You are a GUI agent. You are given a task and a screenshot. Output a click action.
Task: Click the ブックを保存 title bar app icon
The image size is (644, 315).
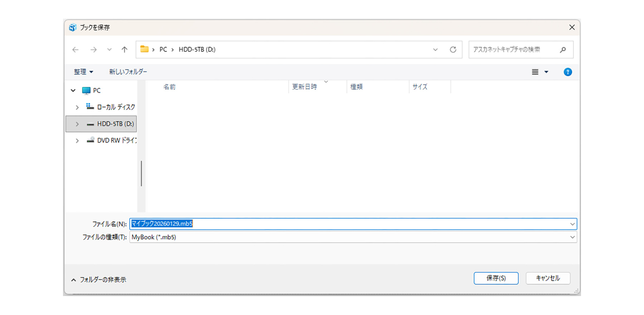pyautogui.click(x=73, y=28)
